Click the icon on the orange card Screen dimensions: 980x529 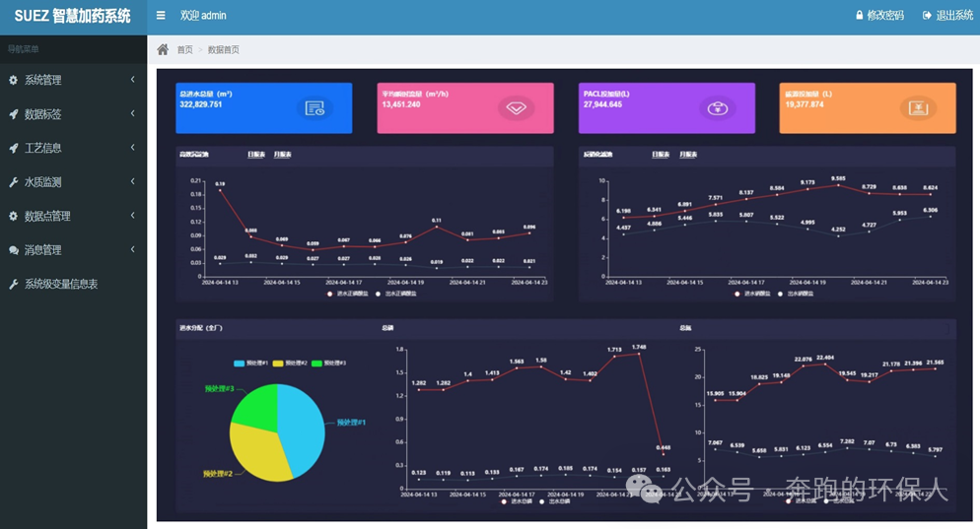918,108
